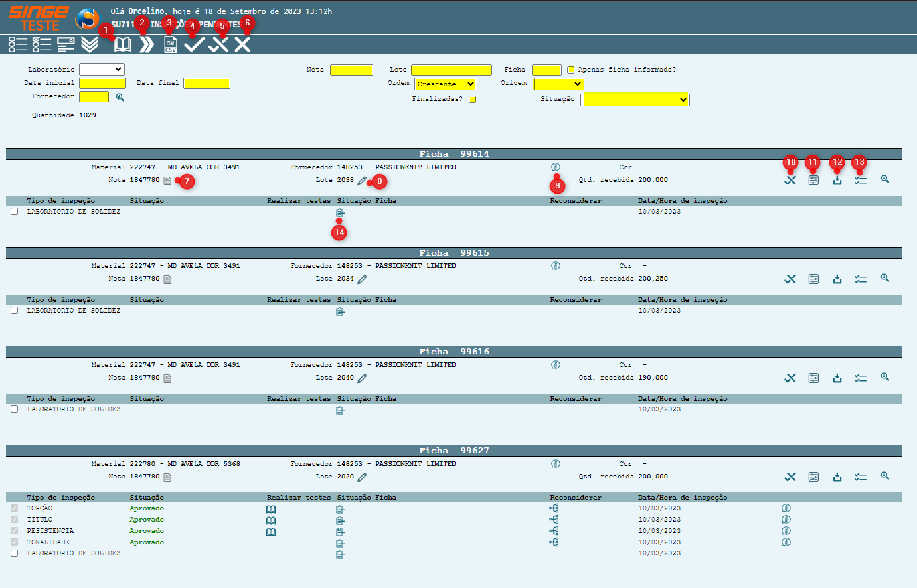Screen dimensions: 917x588
Task: Edit Lote 2038 with pencil icon
Action: pos(362,181)
